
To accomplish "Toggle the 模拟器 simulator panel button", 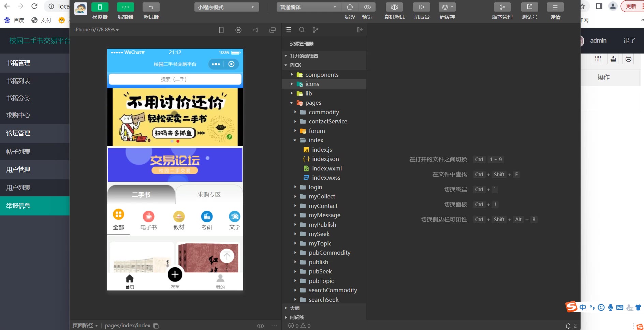I will 100,7.
